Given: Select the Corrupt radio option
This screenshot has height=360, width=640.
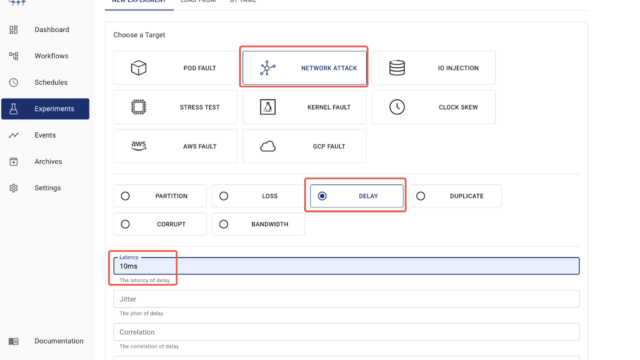Looking at the screenshot, I should tap(125, 224).
